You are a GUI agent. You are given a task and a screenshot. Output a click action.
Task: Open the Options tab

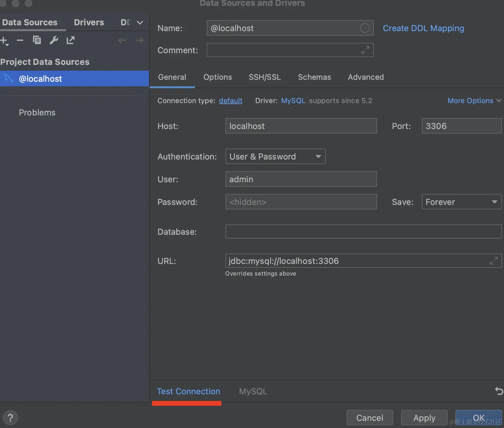point(218,77)
